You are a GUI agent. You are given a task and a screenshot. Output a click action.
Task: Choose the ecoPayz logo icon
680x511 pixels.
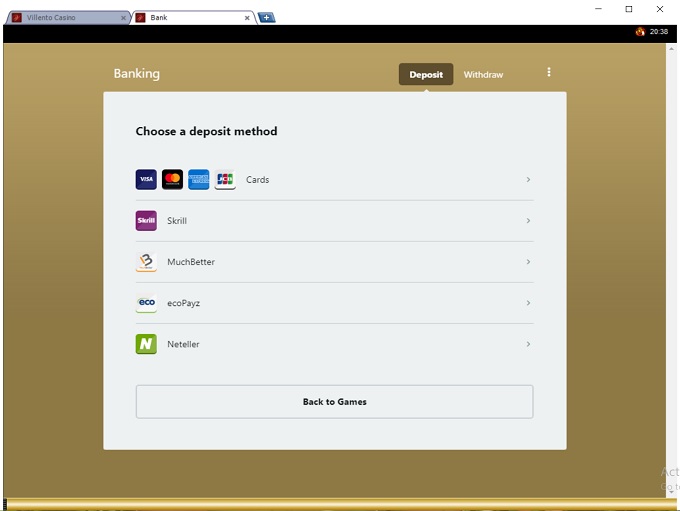(x=146, y=303)
